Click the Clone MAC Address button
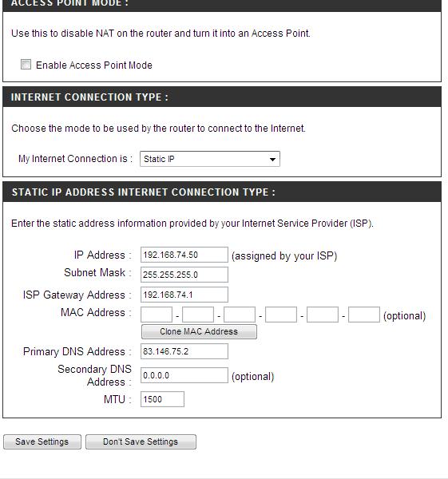The height and width of the screenshot is (479, 448). point(199,332)
